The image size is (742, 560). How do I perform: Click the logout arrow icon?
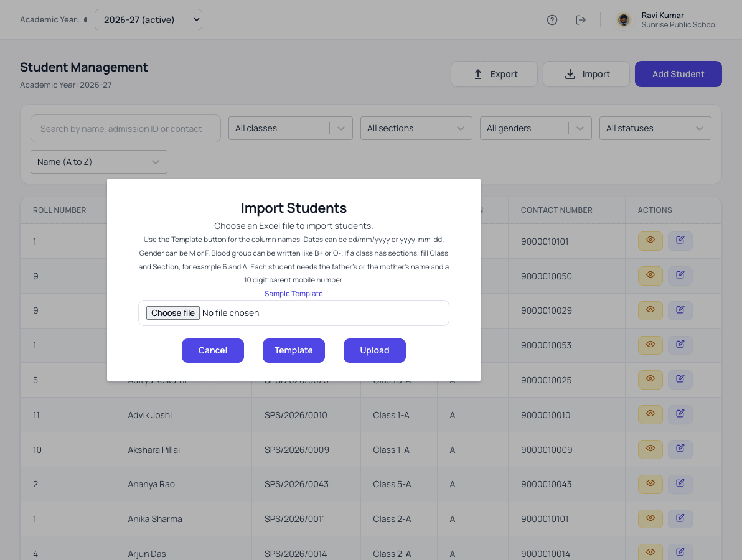click(581, 20)
